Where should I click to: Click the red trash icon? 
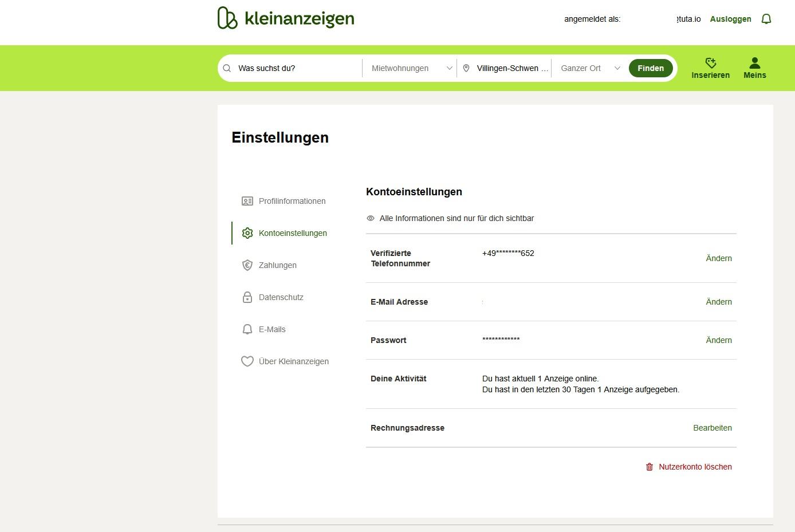point(650,467)
